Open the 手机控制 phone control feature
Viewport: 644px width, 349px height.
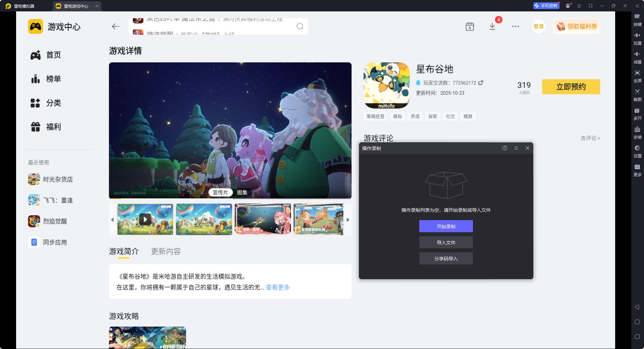click(x=546, y=6)
